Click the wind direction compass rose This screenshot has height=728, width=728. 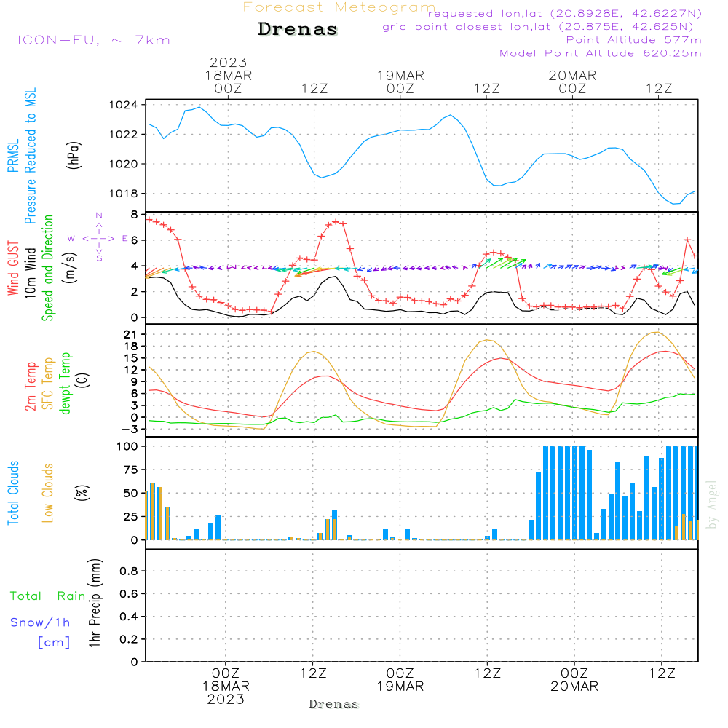click(x=98, y=237)
